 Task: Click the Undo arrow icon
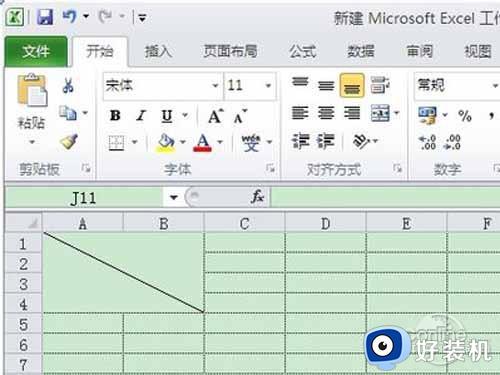coord(70,16)
